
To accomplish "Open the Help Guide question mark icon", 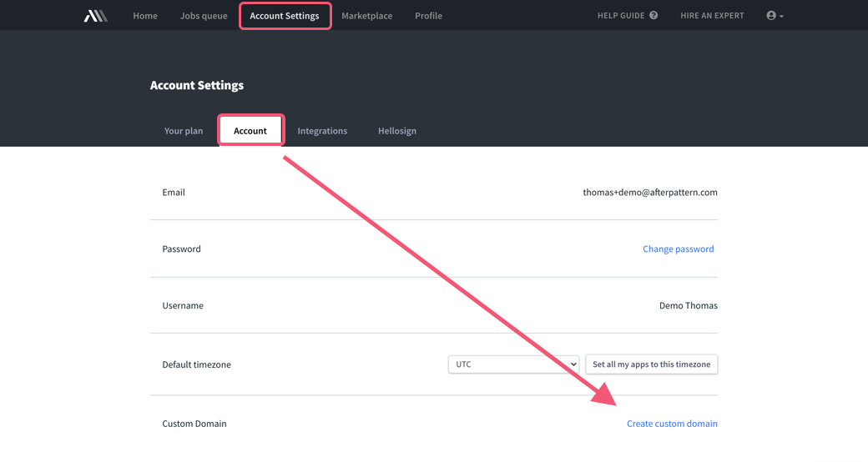I will (x=654, y=16).
